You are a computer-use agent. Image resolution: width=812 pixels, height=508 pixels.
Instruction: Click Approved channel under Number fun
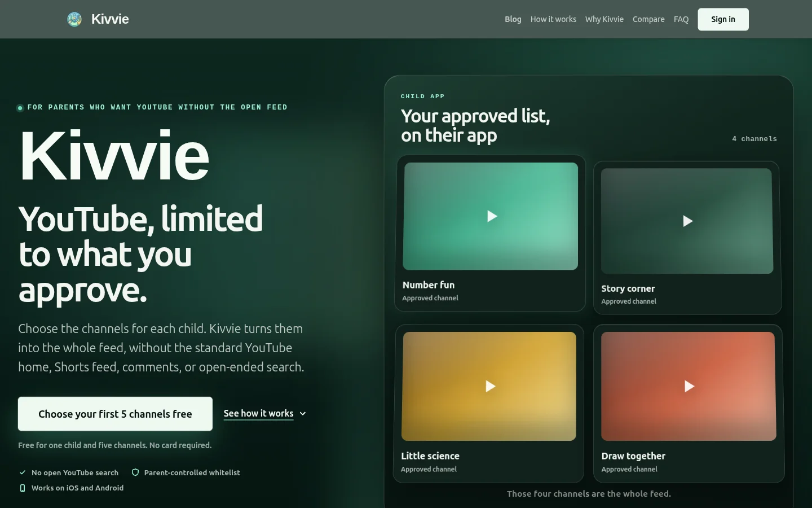point(430,298)
